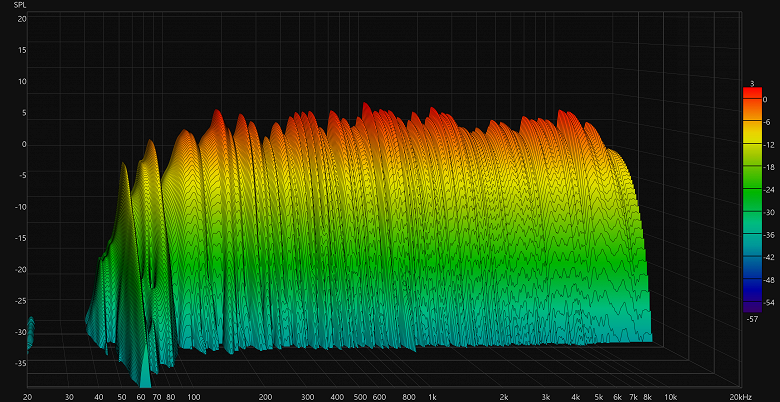780x402 pixels.
Task: Click the 20kHz frequency axis label
Action: [742, 397]
